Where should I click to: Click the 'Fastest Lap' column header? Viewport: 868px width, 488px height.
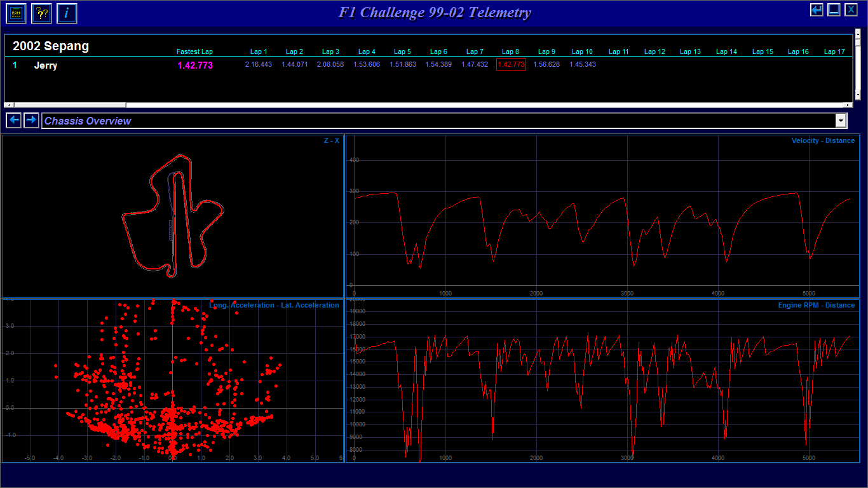(194, 52)
